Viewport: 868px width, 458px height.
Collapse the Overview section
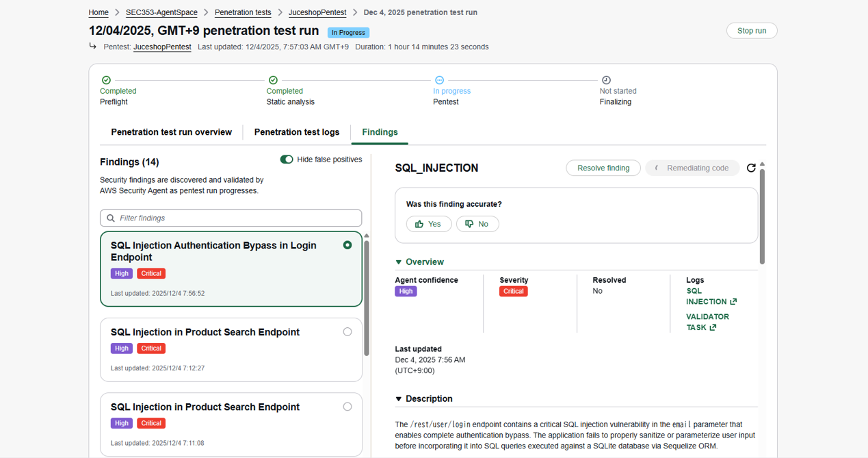point(399,262)
